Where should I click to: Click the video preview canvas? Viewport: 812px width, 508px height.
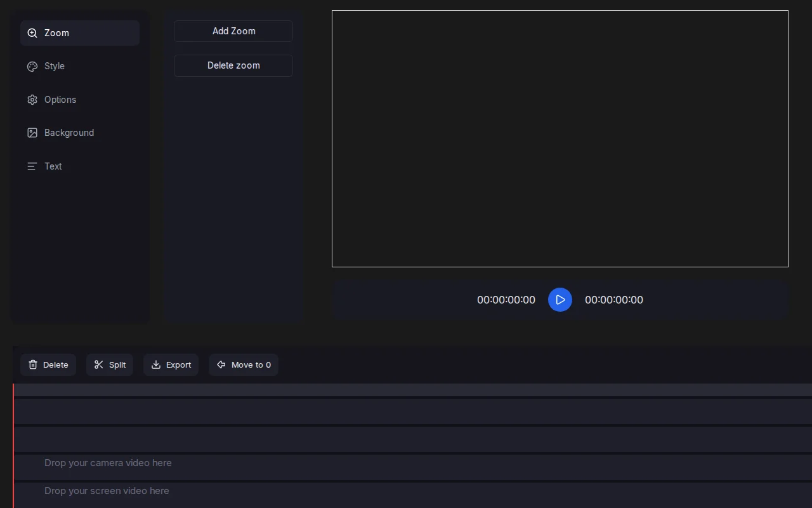click(560, 138)
